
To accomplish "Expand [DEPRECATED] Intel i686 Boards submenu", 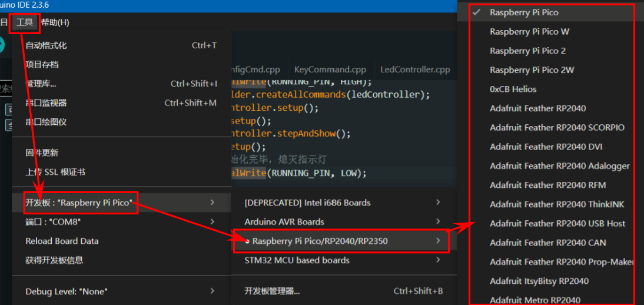I will 344,203.
